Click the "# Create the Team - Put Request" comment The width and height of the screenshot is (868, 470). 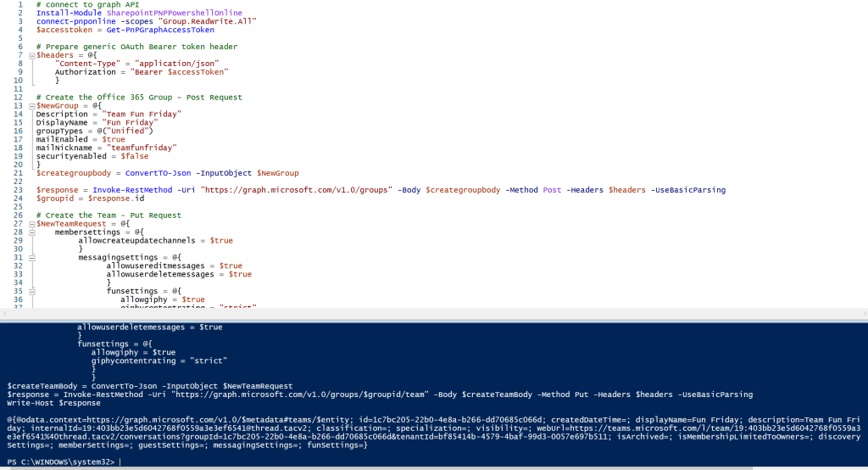(108, 215)
